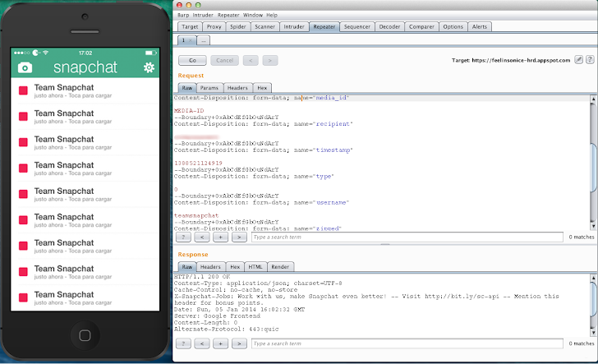Click the Cancel button

[x=224, y=60]
